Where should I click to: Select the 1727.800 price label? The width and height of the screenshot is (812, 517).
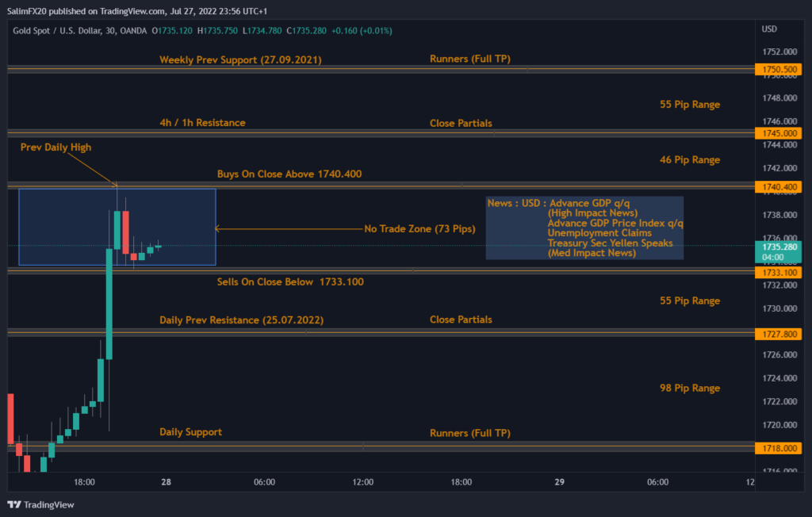tap(779, 334)
